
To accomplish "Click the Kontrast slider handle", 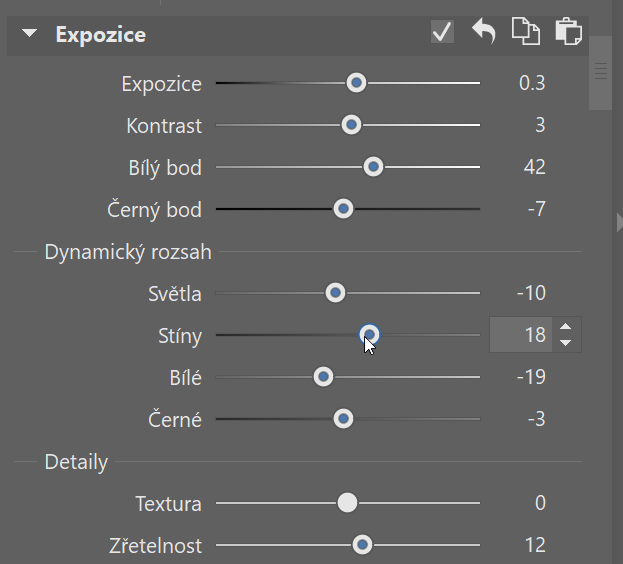I will point(351,125).
